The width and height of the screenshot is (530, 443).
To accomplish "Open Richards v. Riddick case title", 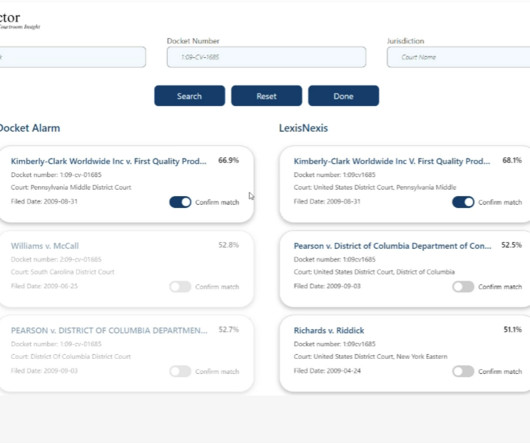I will click(x=329, y=330).
